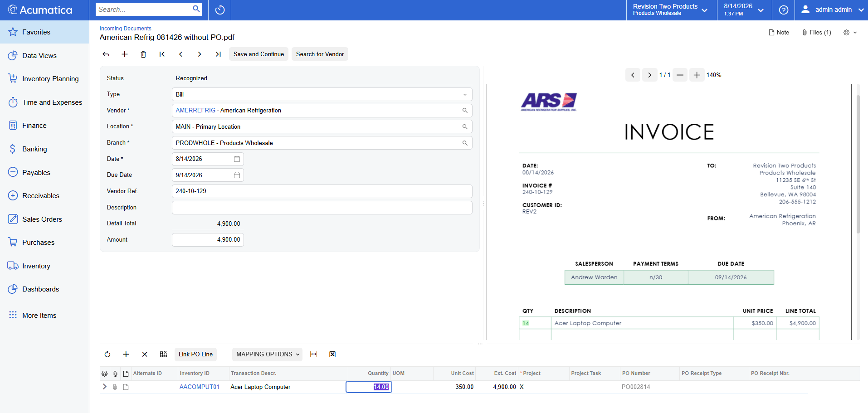The image size is (868, 413).
Task: Open AACOMPUT01 inventory link
Action: click(200, 387)
